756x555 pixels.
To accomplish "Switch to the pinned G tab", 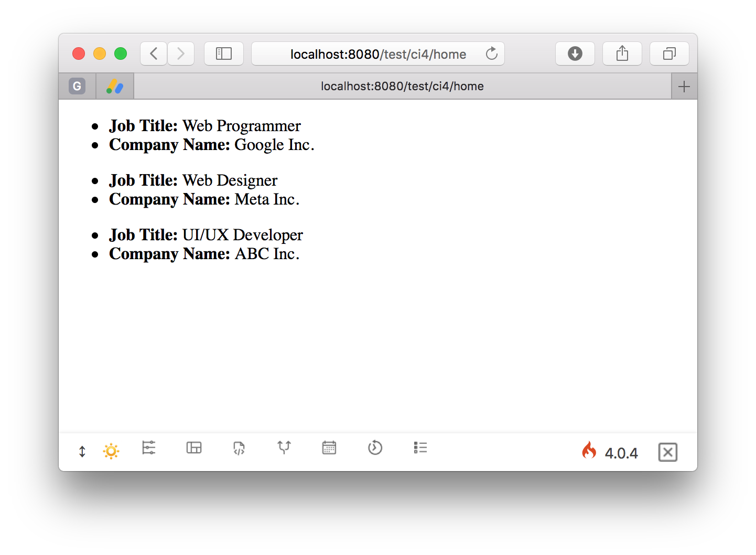I will pos(77,86).
